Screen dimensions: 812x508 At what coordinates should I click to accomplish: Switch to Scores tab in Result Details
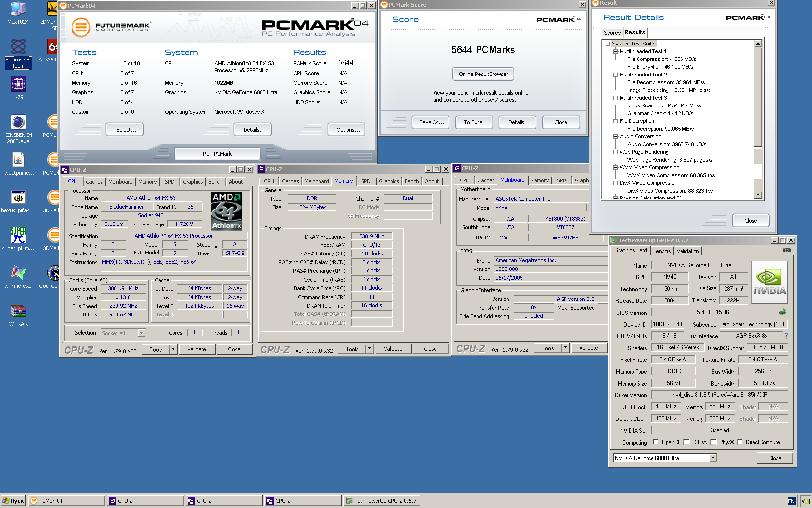click(612, 33)
